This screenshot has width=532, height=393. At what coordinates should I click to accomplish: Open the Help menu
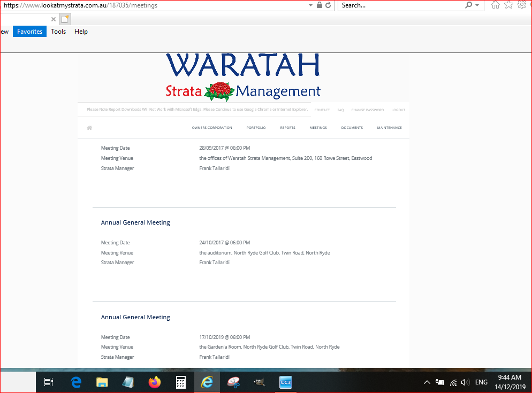pos(81,32)
